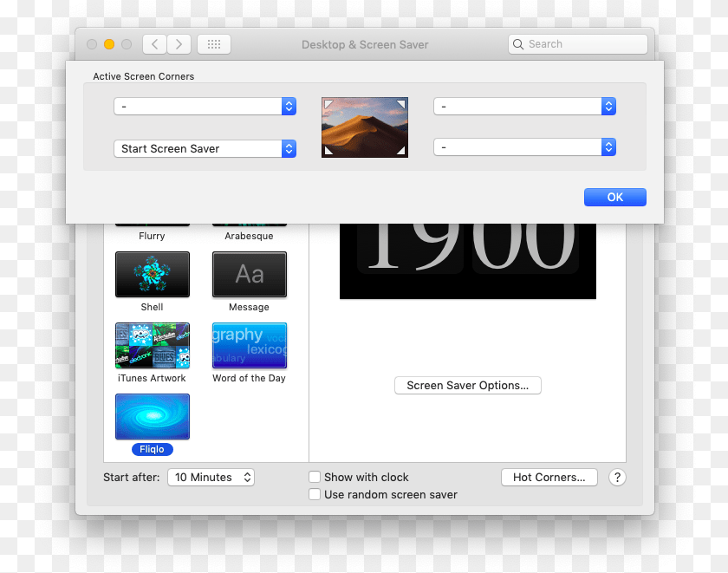Enable Show with clock
Screen dimensions: 728x573
pyautogui.click(x=315, y=477)
